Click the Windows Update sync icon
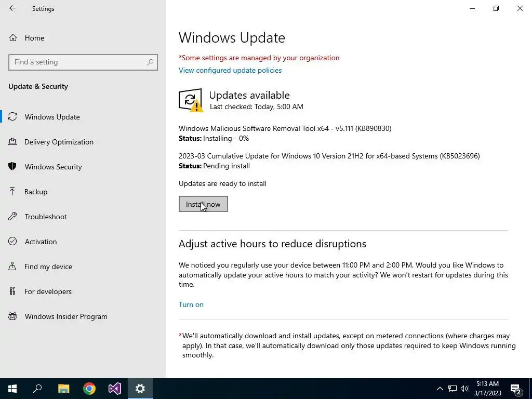Viewport: 532px width, 399px height. coord(12,117)
